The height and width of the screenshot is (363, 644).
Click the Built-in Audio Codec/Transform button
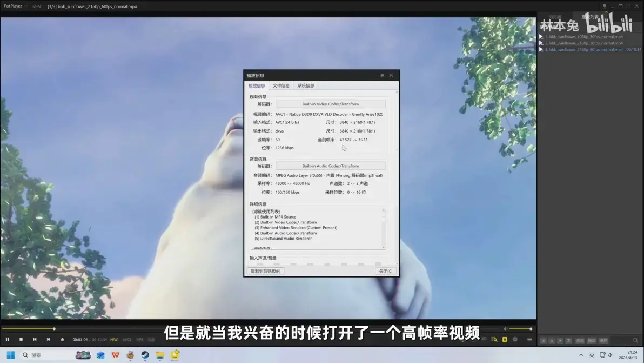(x=331, y=166)
